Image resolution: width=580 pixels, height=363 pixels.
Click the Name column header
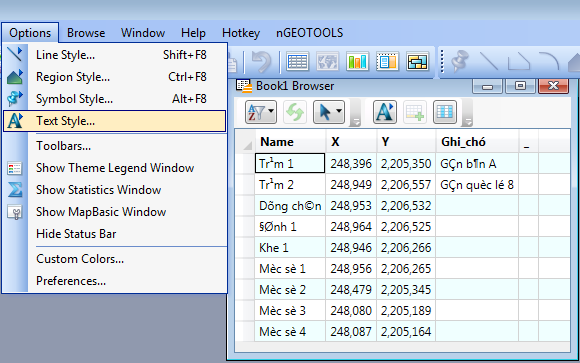click(x=290, y=142)
